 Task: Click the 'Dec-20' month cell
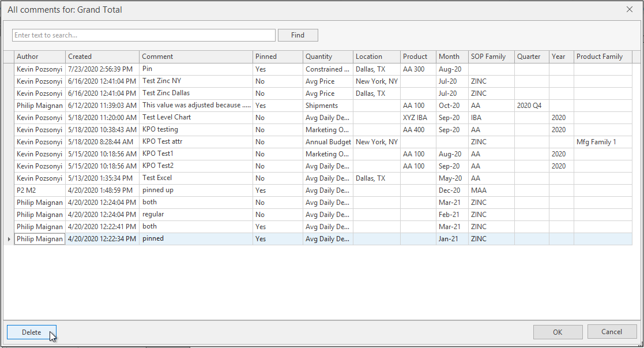point(452,190)
